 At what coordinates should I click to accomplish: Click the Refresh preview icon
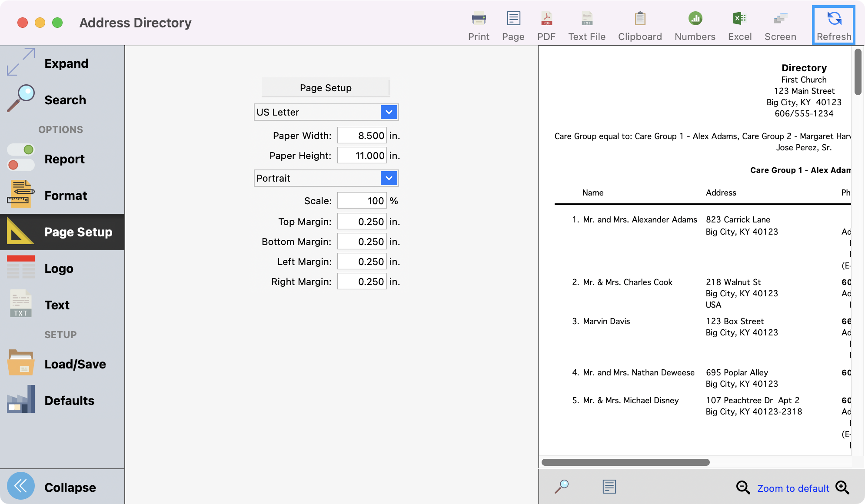pos(834,26)
